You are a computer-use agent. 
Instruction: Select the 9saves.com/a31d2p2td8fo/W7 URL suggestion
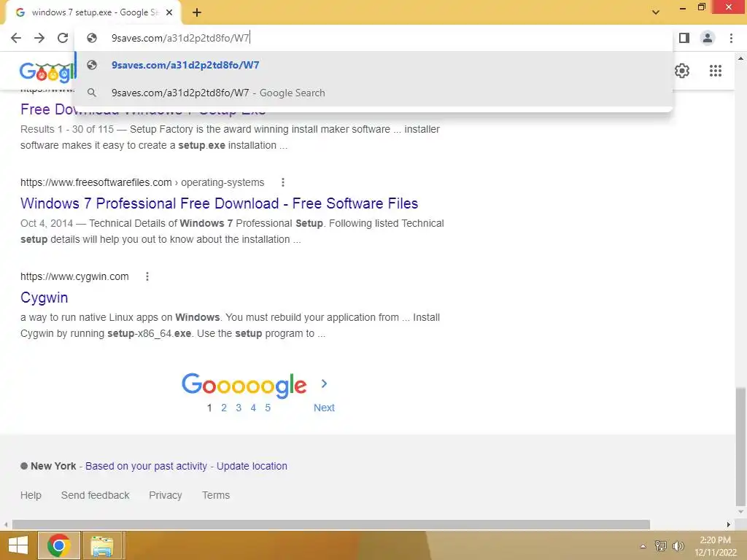coord(373,65)
